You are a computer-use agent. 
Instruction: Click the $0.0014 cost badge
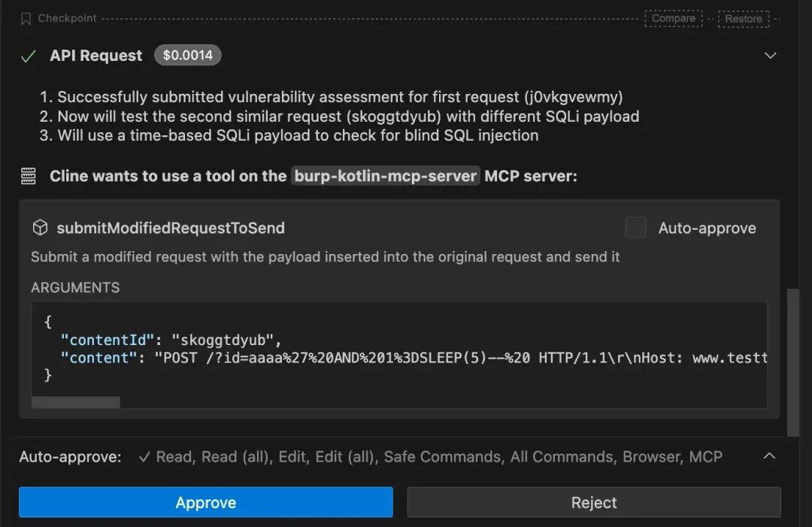[188, 56]
